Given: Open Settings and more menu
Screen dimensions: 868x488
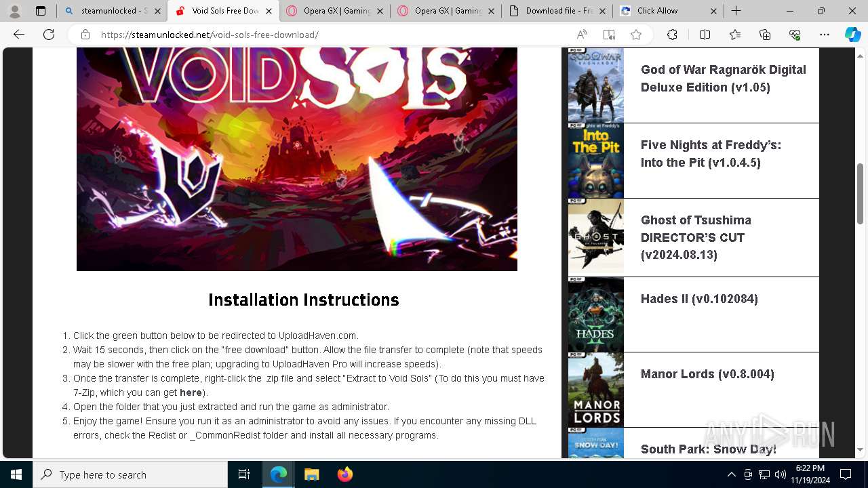Looking at the screenshot, I should tap(825, 35).
